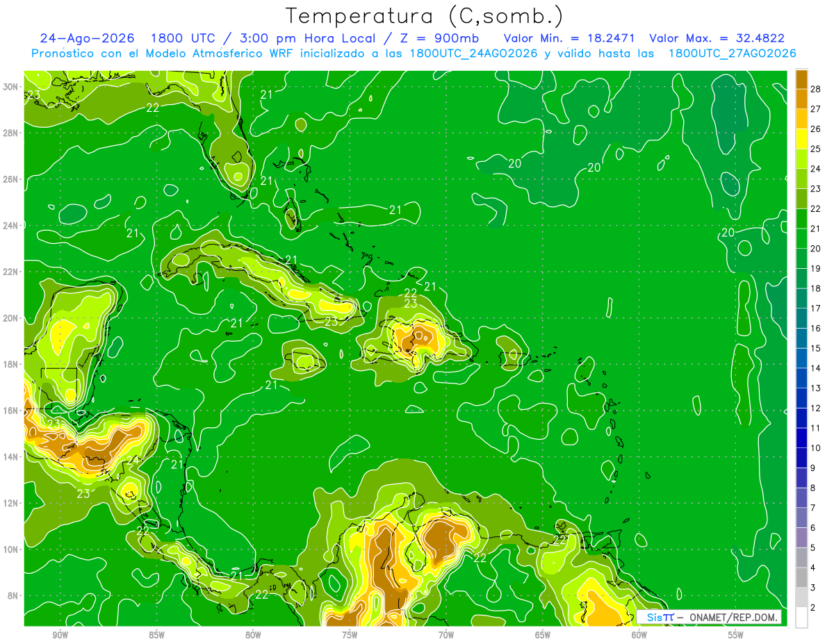Screen dimensions: 834x644
Task: Click the color legend value '16'
Action: click(816, 328)
